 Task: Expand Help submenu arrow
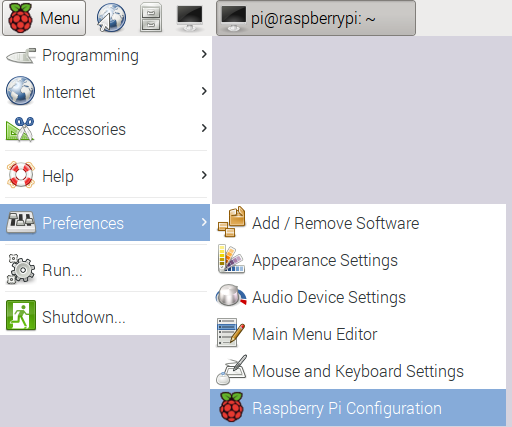coord(204,175)
